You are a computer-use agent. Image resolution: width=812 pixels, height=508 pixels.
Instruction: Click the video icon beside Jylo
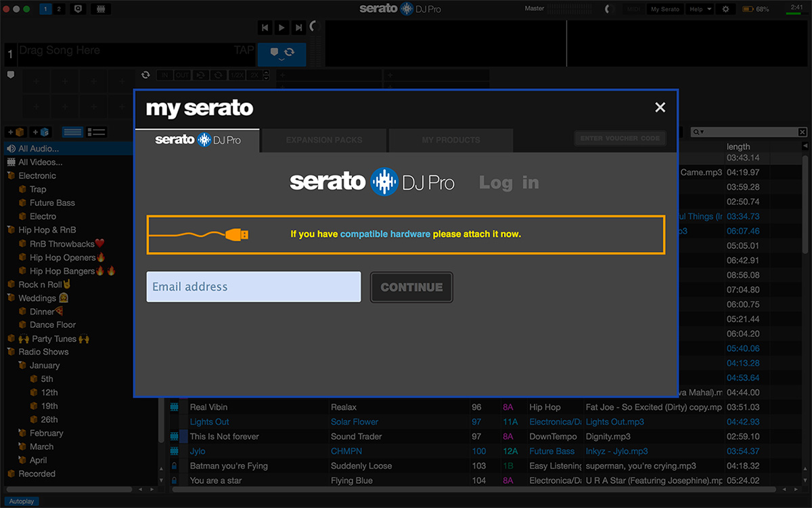tap(174, 451)
